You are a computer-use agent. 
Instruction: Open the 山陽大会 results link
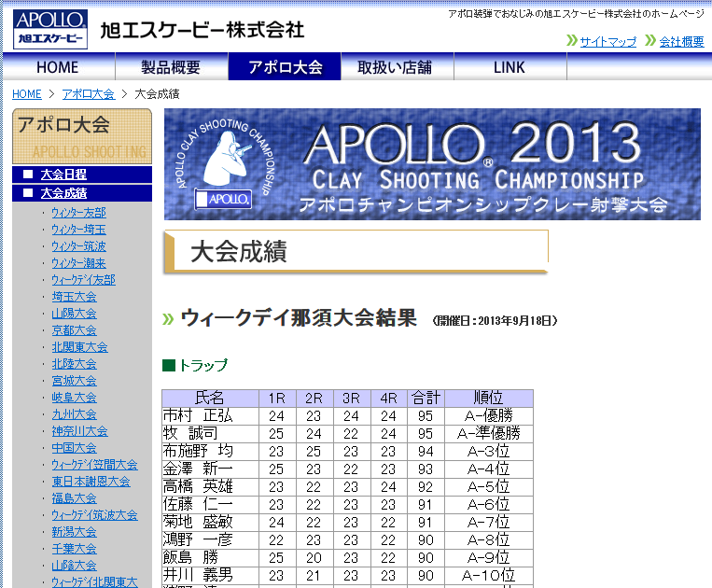pos(74,314)
